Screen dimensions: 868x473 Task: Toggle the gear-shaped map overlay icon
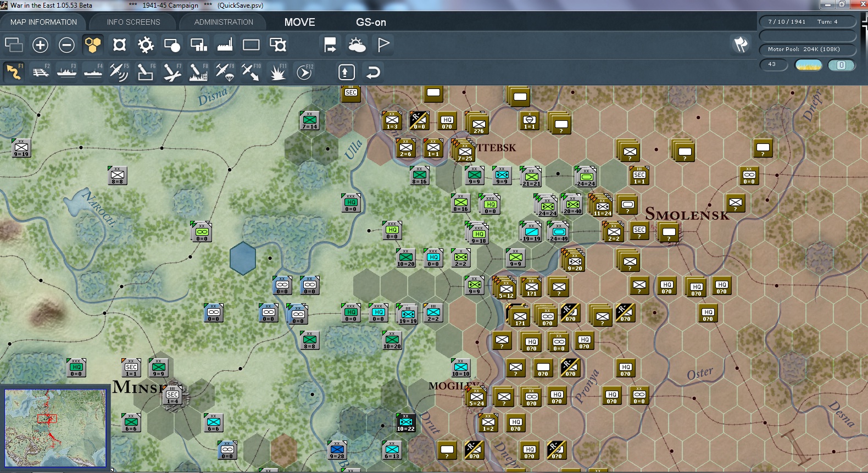pyautogui.click(x=146, y=44)
